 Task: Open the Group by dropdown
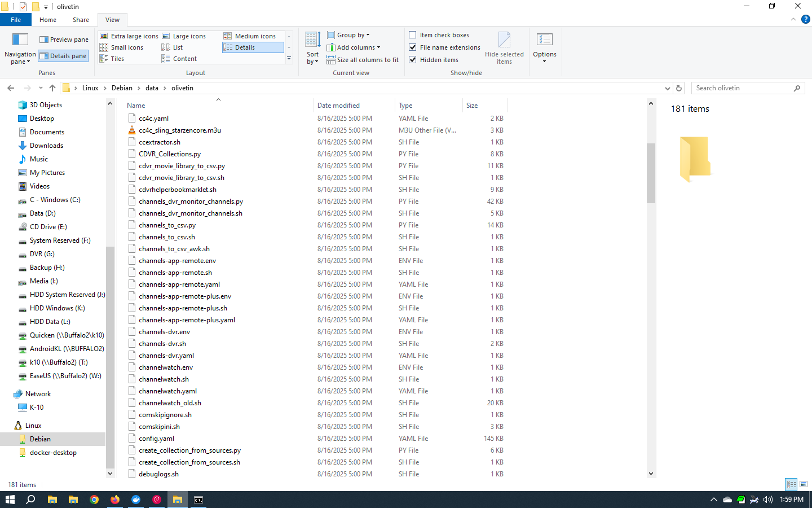353,35
